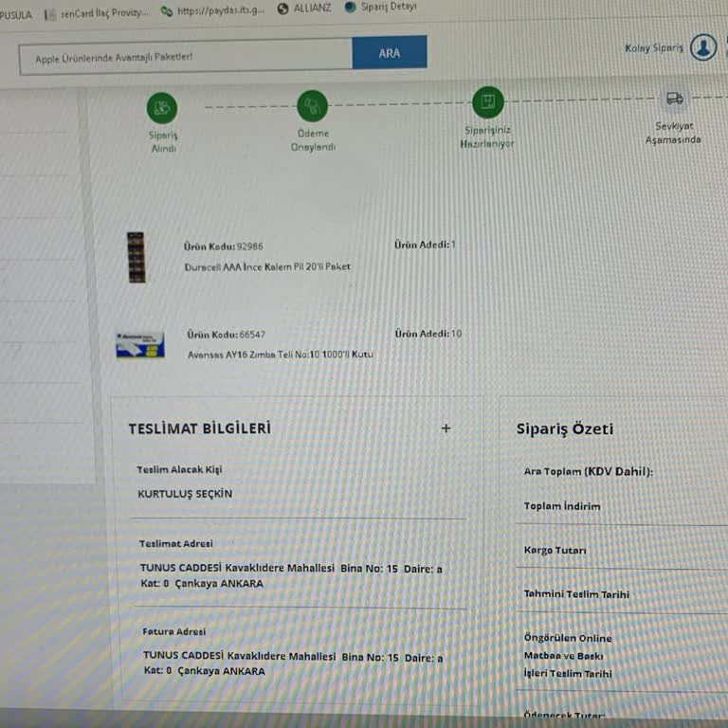Open the Kolay Sipariş link
728x728 pixels.
click(654, 47)
